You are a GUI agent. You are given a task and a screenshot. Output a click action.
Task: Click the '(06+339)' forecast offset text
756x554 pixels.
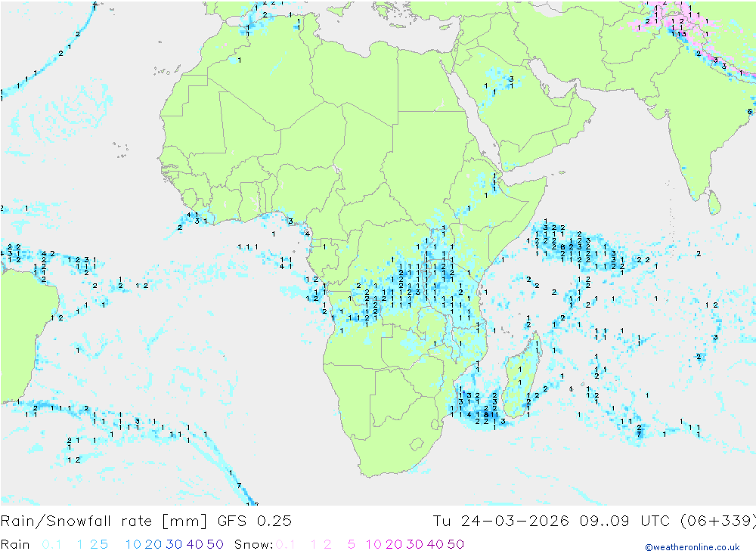(x=718, y=522)
